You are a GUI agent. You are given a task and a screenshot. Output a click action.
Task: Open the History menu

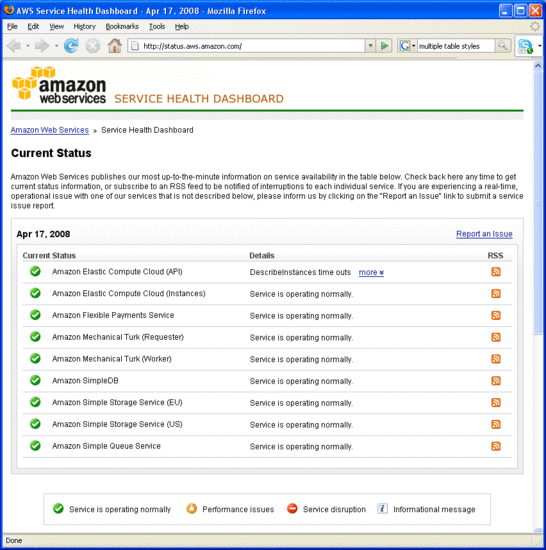[x=84, y=27]
